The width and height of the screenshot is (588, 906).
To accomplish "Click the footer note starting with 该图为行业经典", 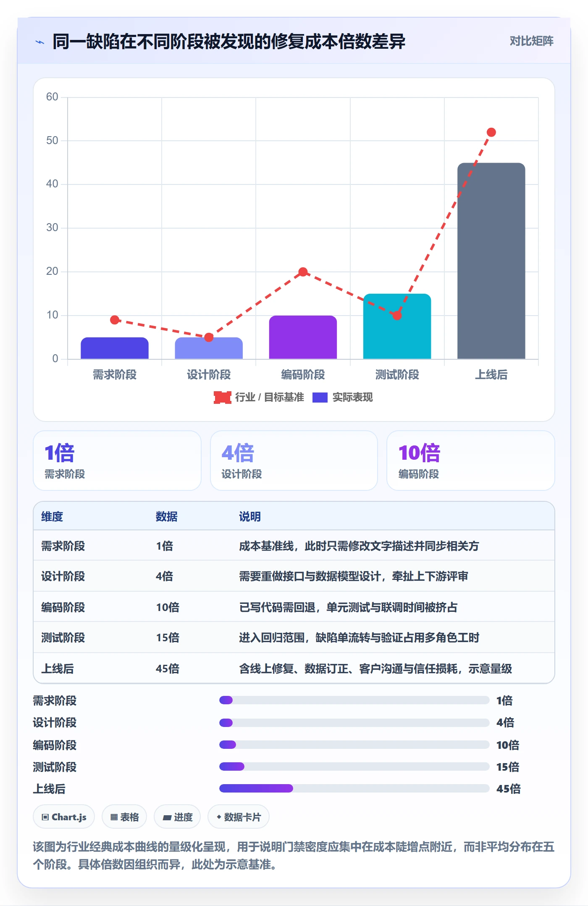I will pos(294,856).
